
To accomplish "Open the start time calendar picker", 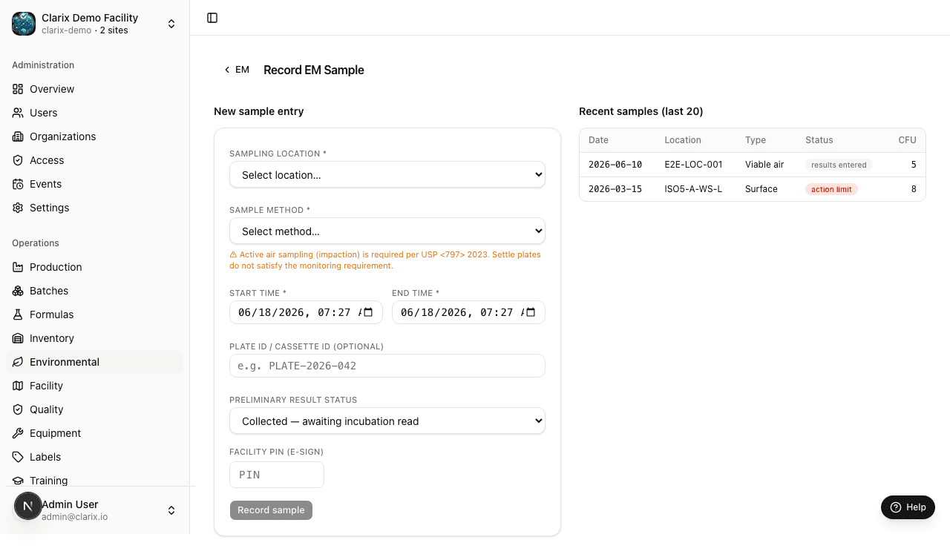I will (368, 312).
